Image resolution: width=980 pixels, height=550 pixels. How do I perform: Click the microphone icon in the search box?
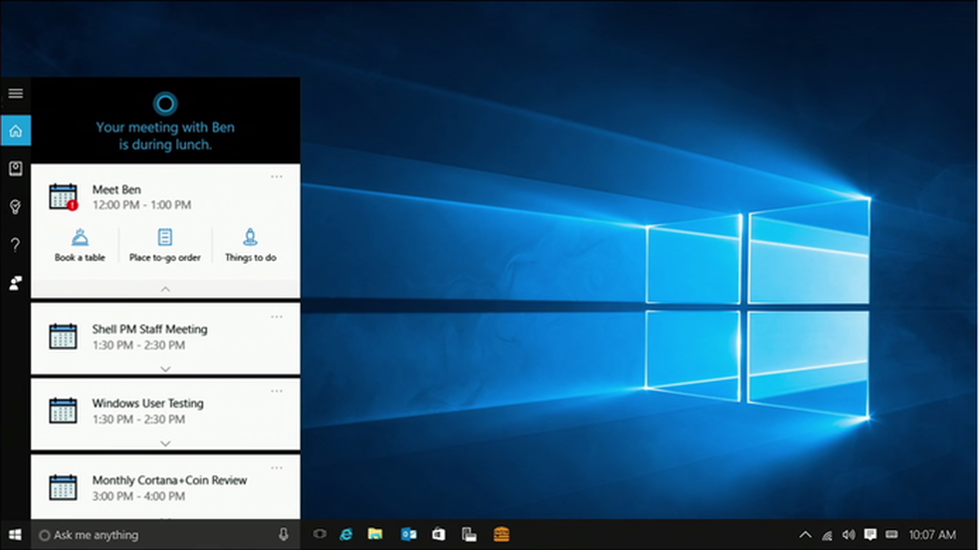tap(283, 534)
